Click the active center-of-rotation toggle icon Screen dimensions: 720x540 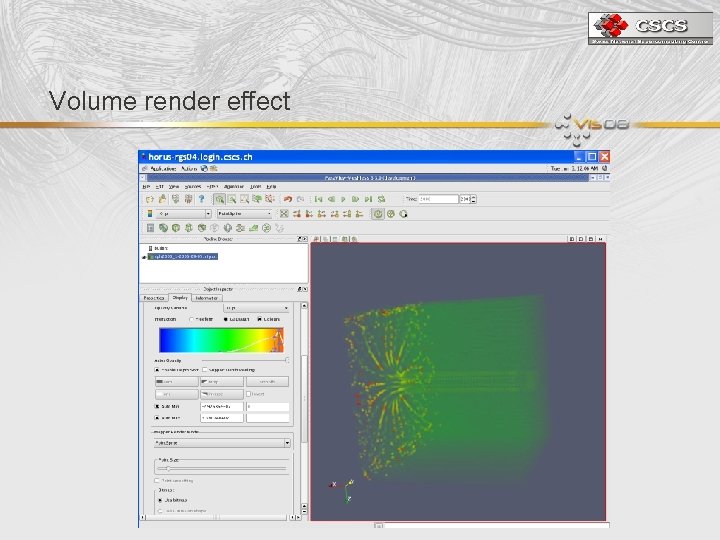pos(377,214)
